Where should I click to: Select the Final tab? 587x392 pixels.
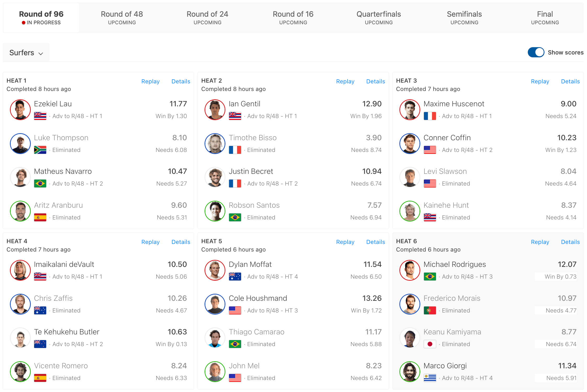545,18
